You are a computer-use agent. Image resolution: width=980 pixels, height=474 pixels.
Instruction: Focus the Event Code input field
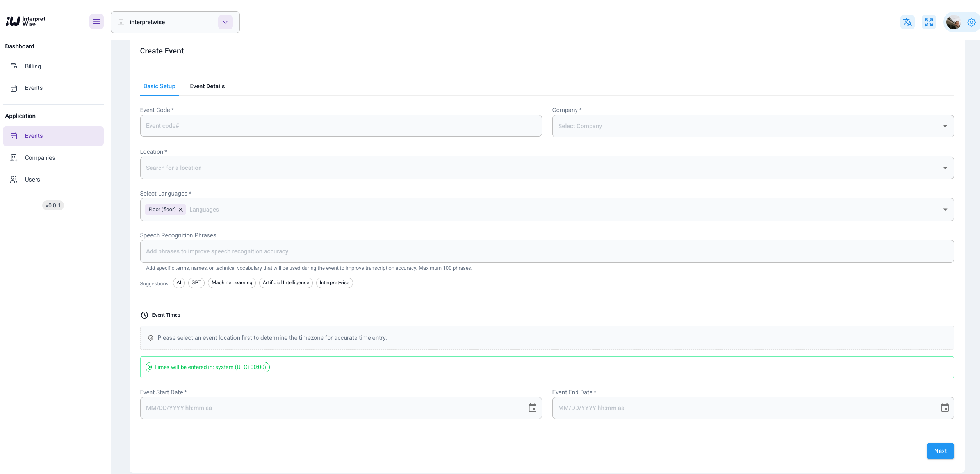pos(340,126)
